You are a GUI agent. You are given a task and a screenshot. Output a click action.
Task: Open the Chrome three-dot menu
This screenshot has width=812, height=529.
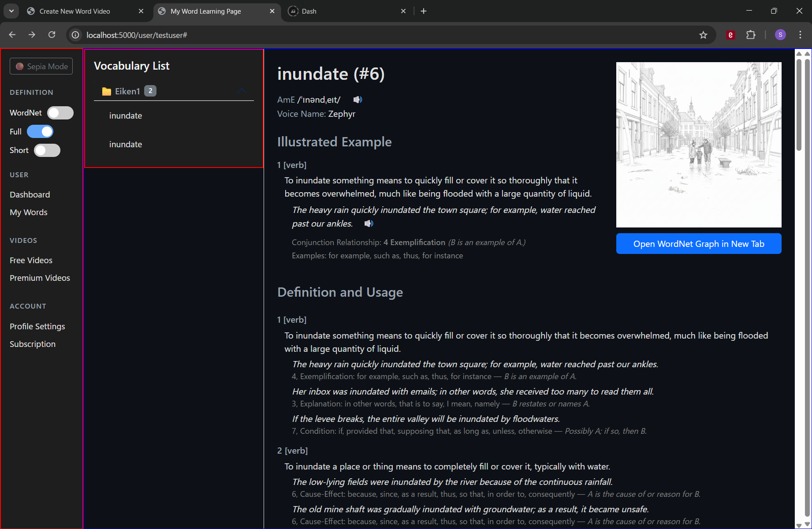pos(800,35)
